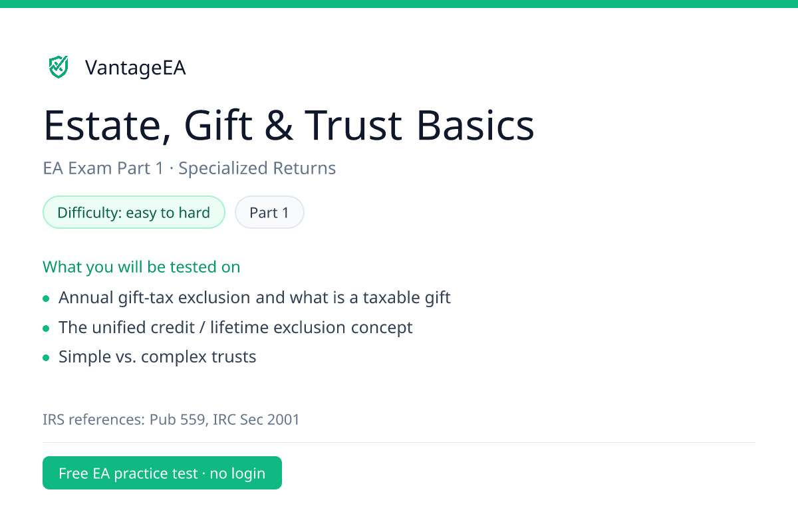Select the Annual gift-tax exclusion topic line
The height and width of the screenshot is (532, 798).
click(x=255, y=297)
